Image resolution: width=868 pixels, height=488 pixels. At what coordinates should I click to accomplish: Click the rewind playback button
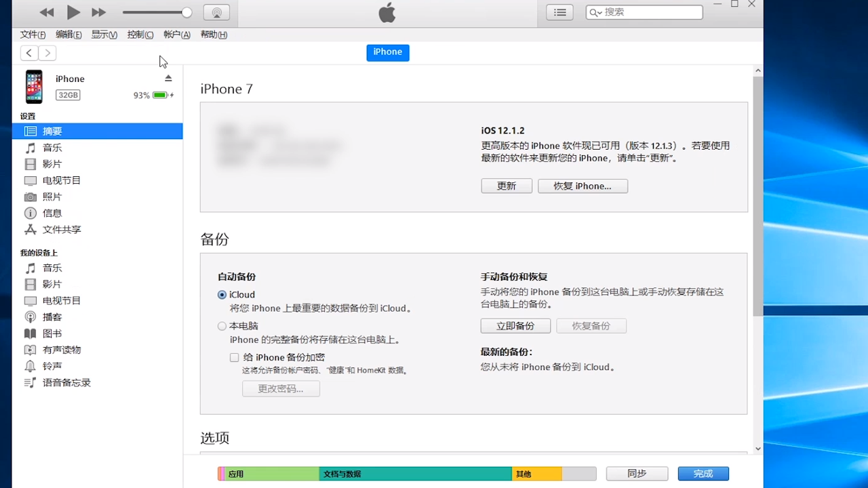(x=47, y=12)
